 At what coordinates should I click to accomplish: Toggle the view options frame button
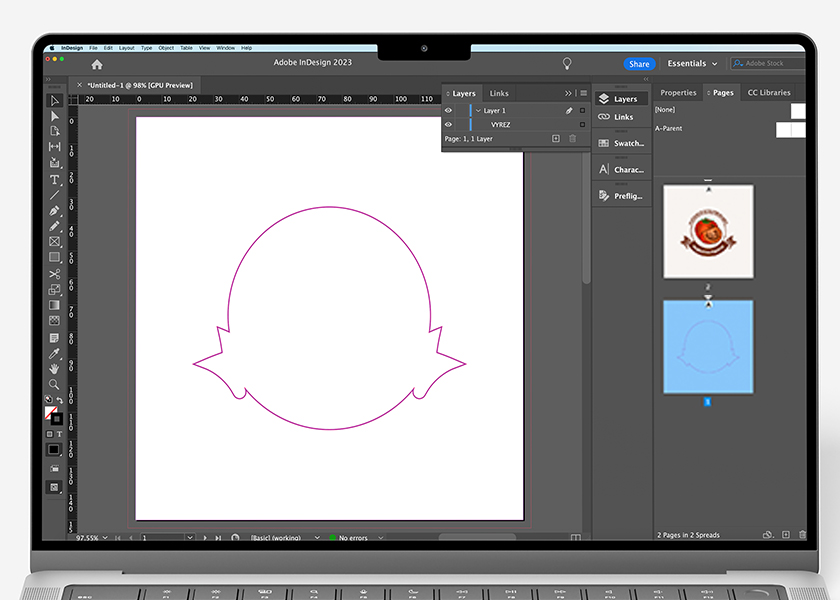point(54,469)
